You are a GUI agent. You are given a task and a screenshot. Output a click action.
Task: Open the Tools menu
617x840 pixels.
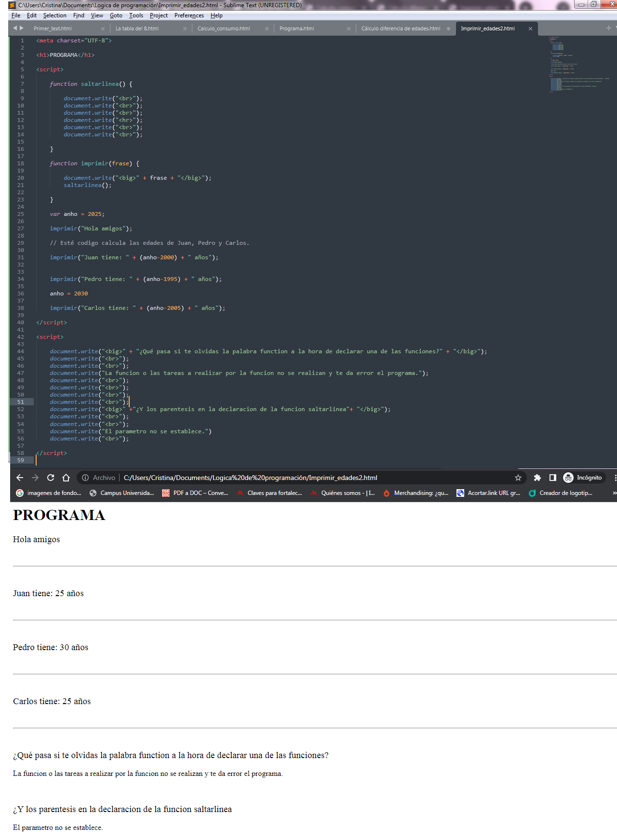pos(136,15)
